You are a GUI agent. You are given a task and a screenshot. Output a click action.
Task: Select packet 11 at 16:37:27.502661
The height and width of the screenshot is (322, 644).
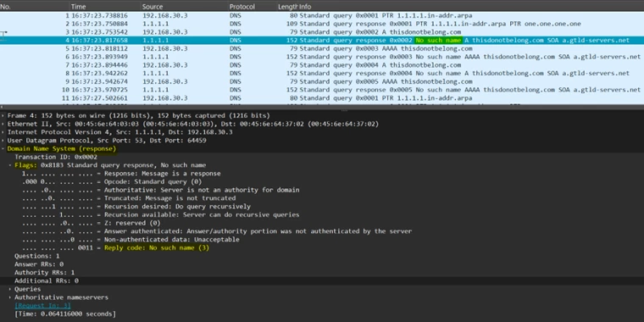coord(322,98)
